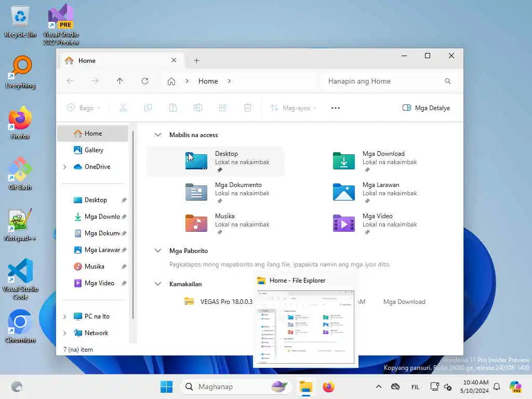The image size is (532, 399).
Task: Click the home icon in address bar
Action: coord(171,82)
